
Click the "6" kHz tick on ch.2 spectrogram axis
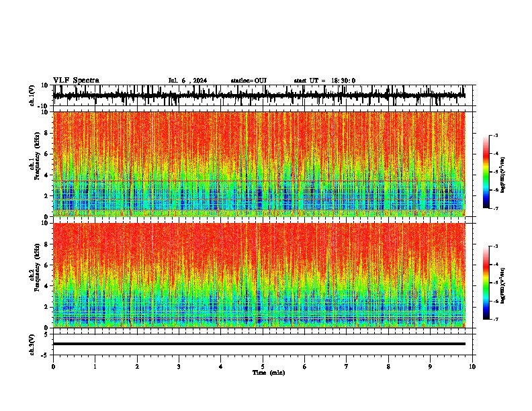(x=47, y=265)
